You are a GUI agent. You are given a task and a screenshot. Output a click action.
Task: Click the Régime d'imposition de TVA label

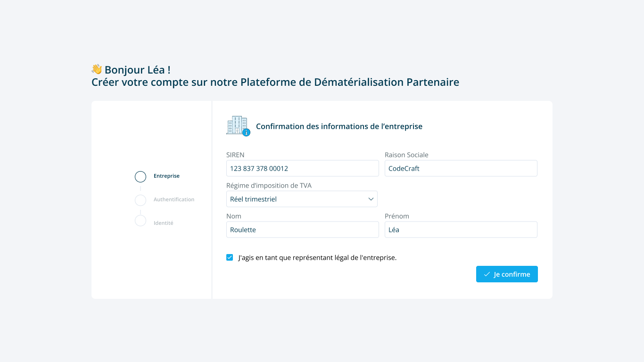(269, 186)
